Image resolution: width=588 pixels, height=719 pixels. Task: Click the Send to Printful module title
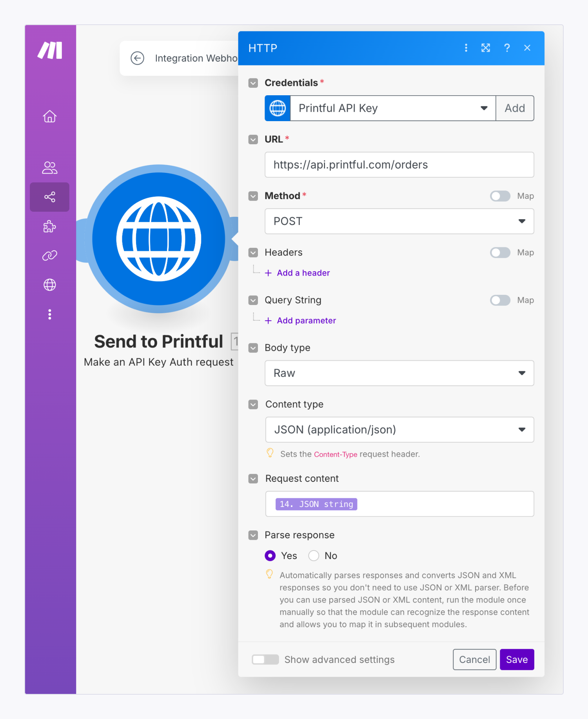click(159, 341)
